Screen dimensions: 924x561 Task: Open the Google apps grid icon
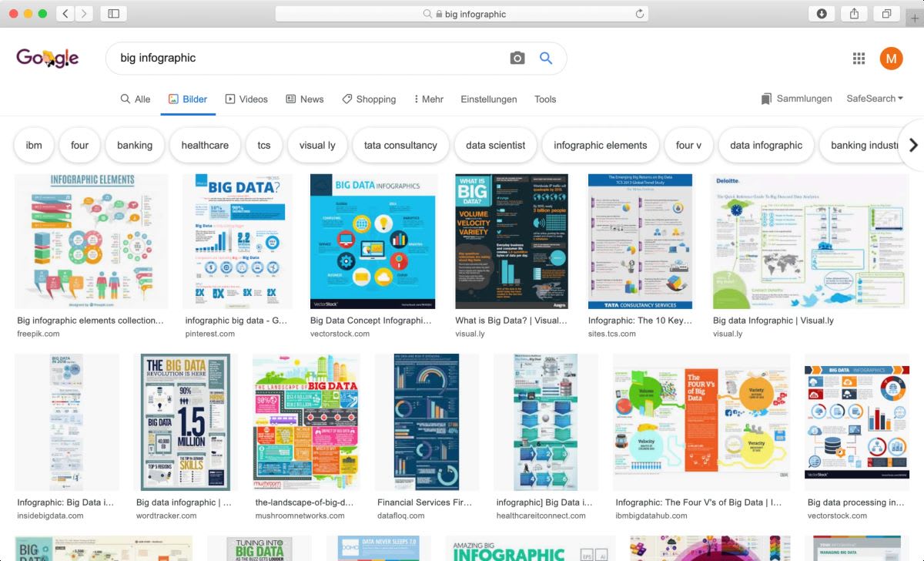(x=859, y=58)
